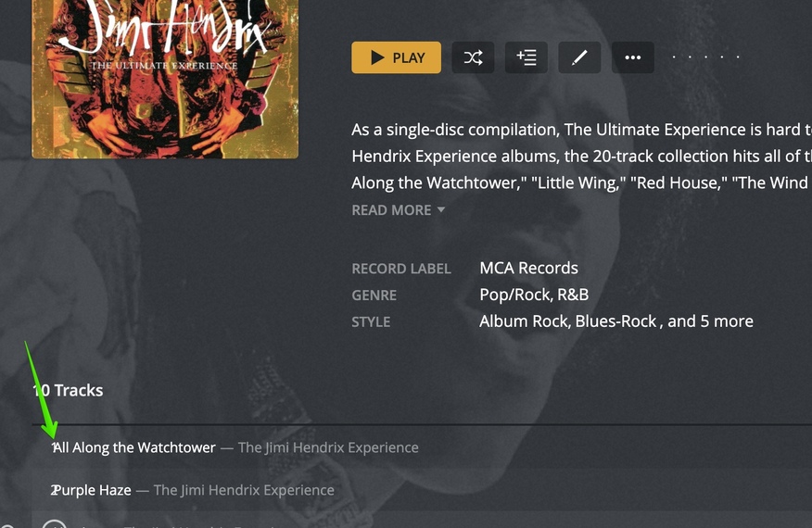Select track All Along the Watchtower
The height and width of the screenshot is (528, 812).
click(x=134, y=447)
